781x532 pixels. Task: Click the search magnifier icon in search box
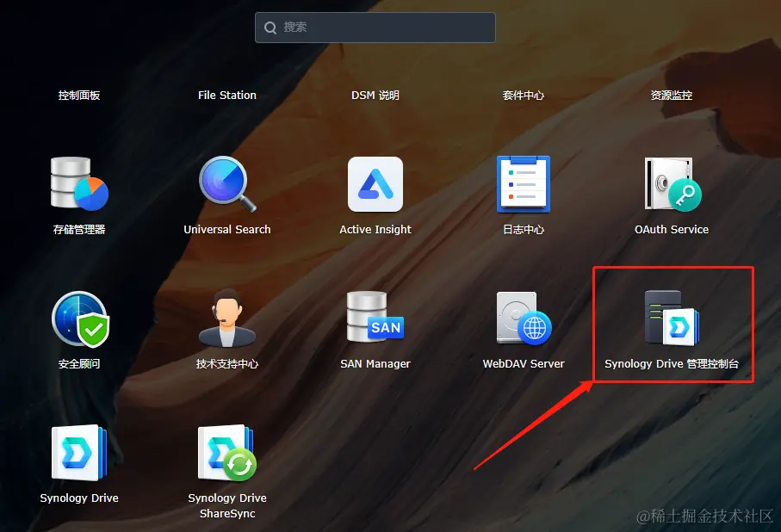pyautogui.click(x=270, y=28)
